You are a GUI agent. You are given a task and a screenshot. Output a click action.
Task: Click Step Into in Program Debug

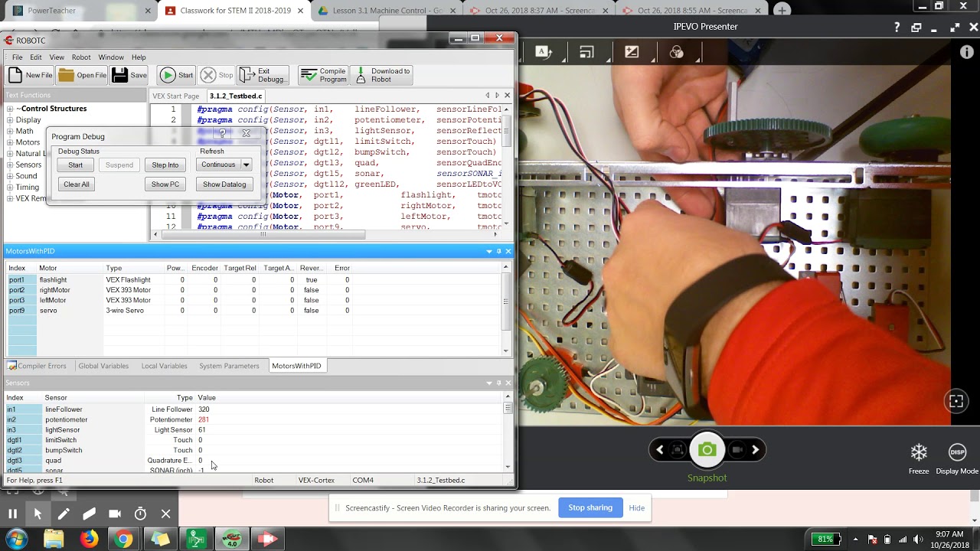point(165,165)
